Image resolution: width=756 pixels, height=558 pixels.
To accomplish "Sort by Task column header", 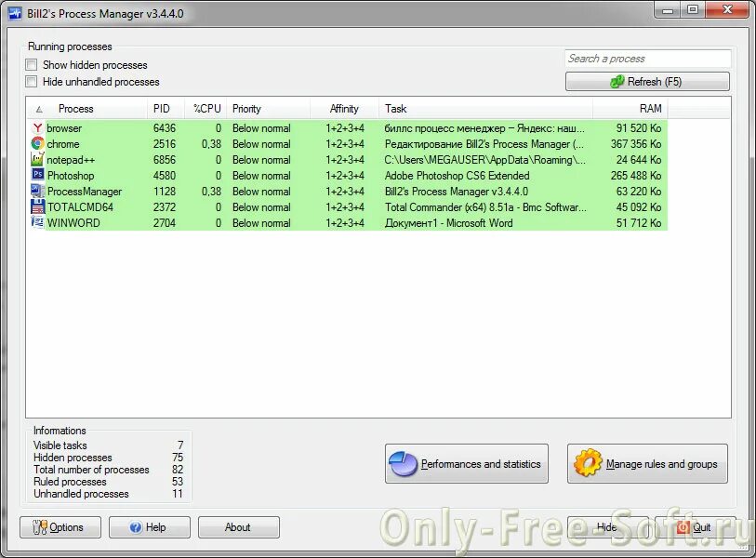I will point(485,109).
